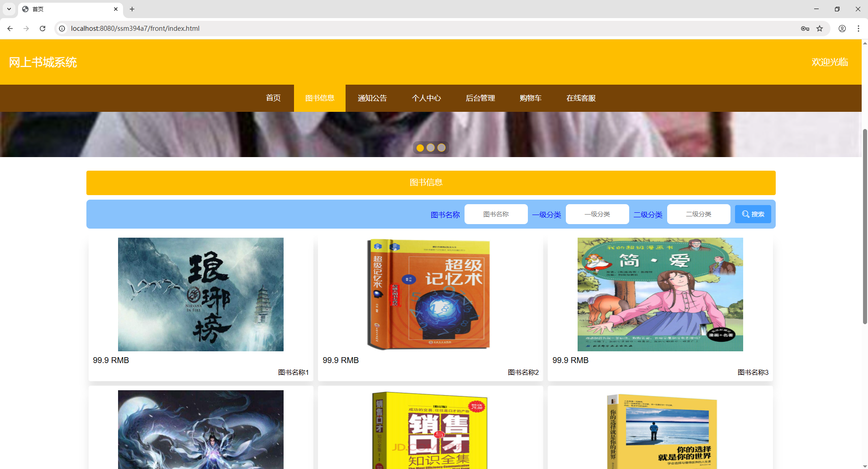Minimize the browser window
The height and width of the screenshot is (469, 868).
(x=816, y=9)
